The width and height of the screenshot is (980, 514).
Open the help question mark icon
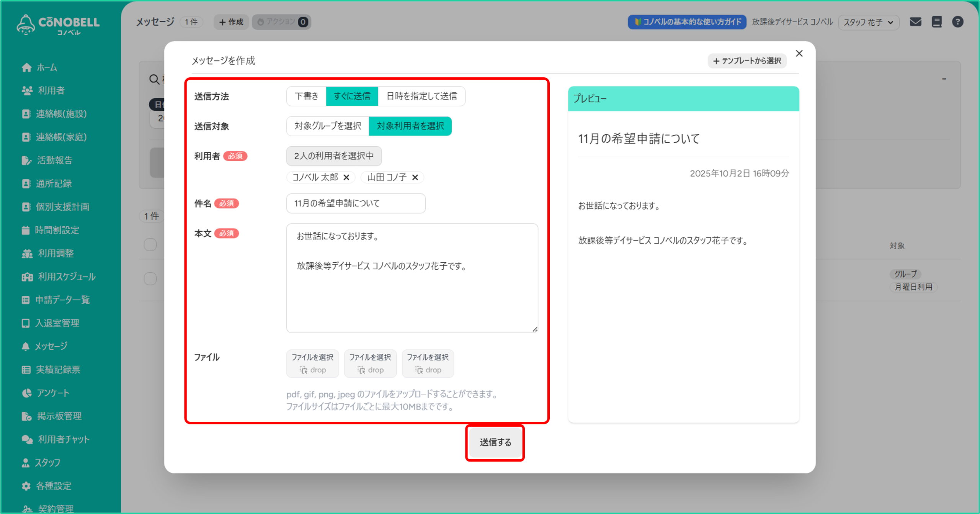click(957, 22)
